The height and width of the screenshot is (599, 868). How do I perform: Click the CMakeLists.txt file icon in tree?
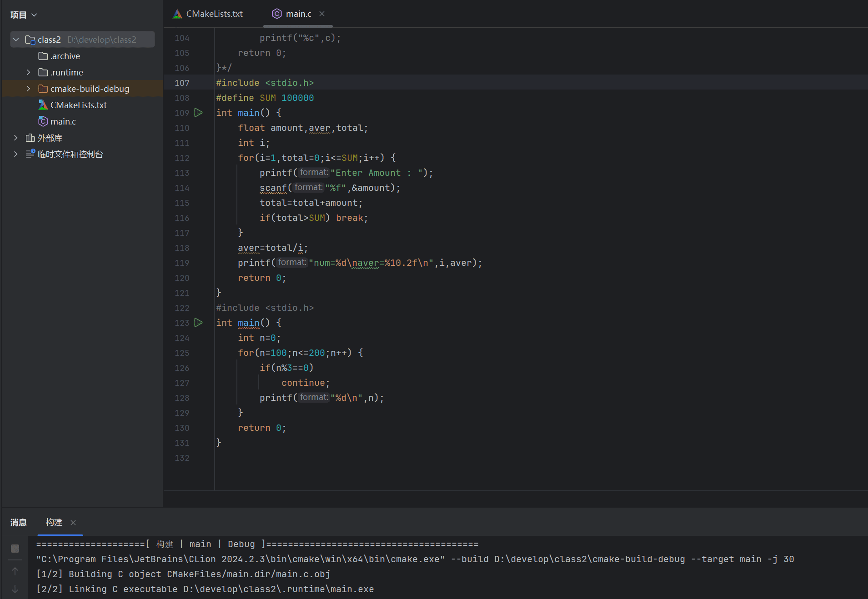pos(43,105)
